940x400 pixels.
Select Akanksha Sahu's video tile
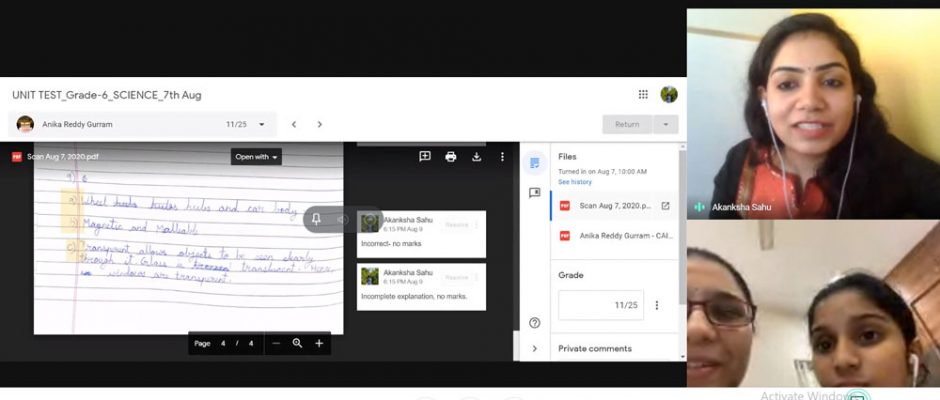point(813,113)
